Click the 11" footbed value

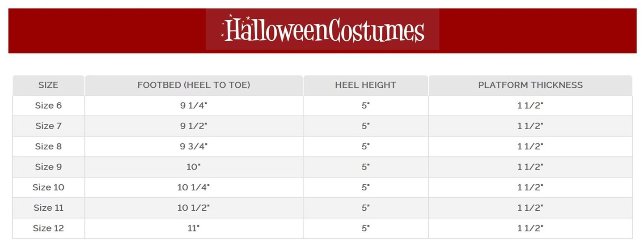pos(194,228)
